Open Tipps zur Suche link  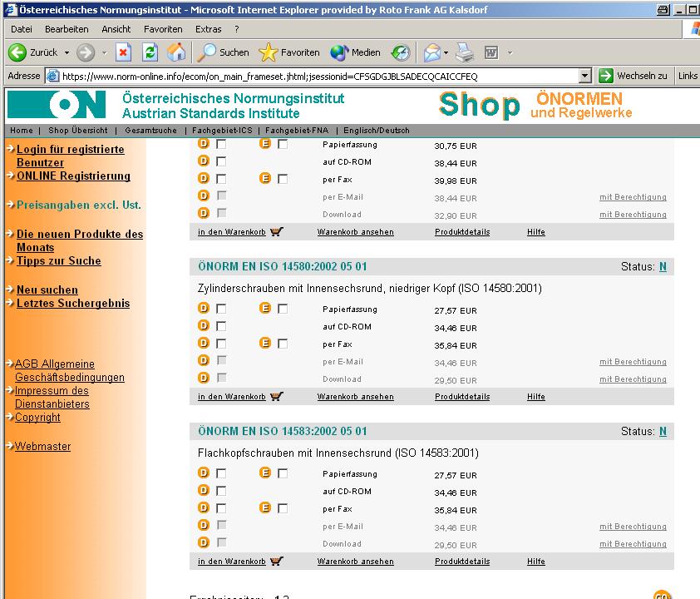tap(59, 261)
